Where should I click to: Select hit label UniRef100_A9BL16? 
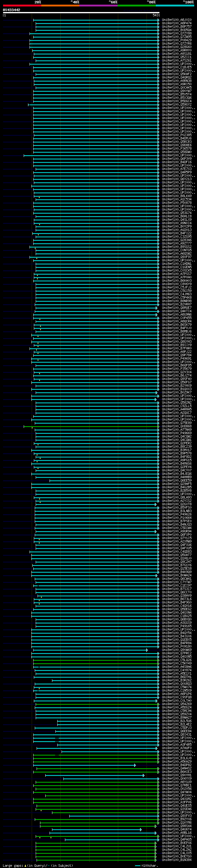[x=176, y=833]
